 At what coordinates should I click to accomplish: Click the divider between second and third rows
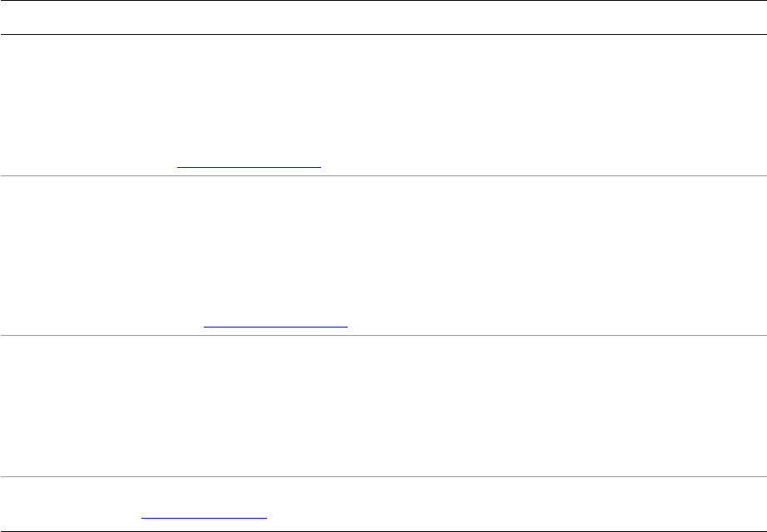click(383, 336)
